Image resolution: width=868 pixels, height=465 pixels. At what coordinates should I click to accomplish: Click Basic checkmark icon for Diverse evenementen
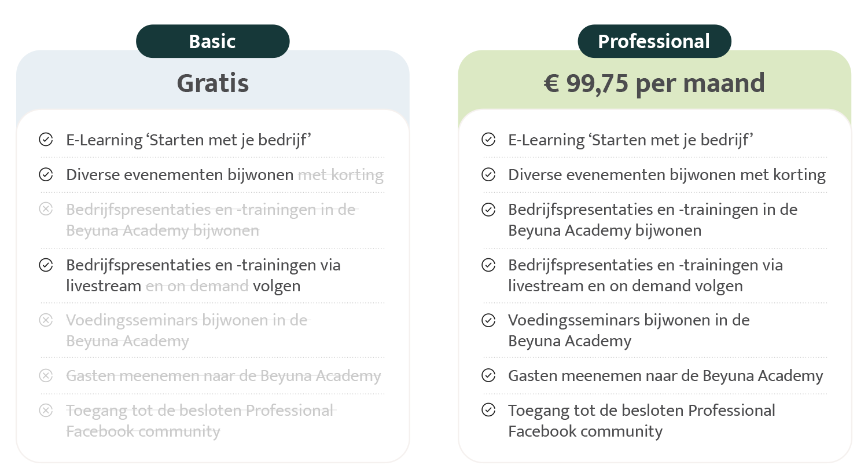tap(46, 174)
